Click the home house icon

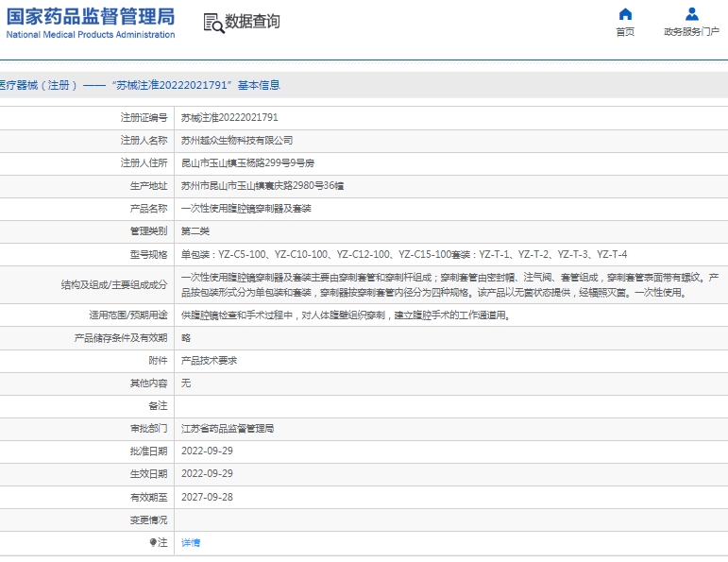(x=625, y=14)
